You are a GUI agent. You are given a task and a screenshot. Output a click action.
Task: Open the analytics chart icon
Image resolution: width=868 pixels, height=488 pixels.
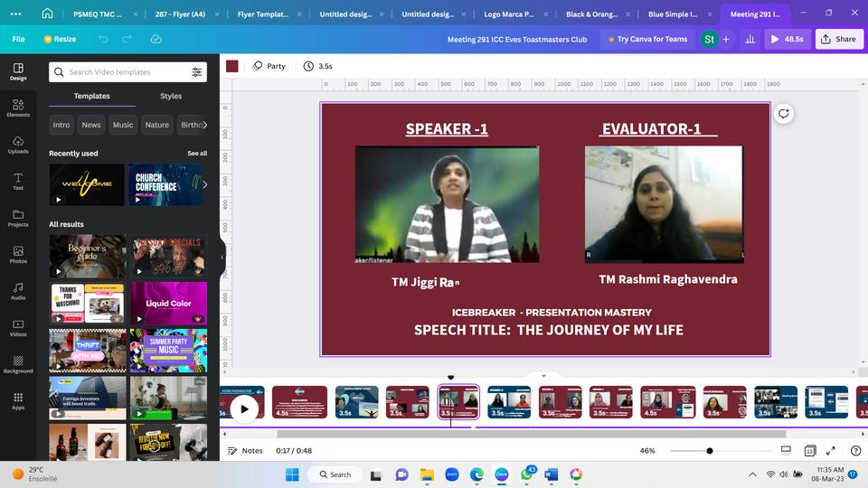pos(750,39)
